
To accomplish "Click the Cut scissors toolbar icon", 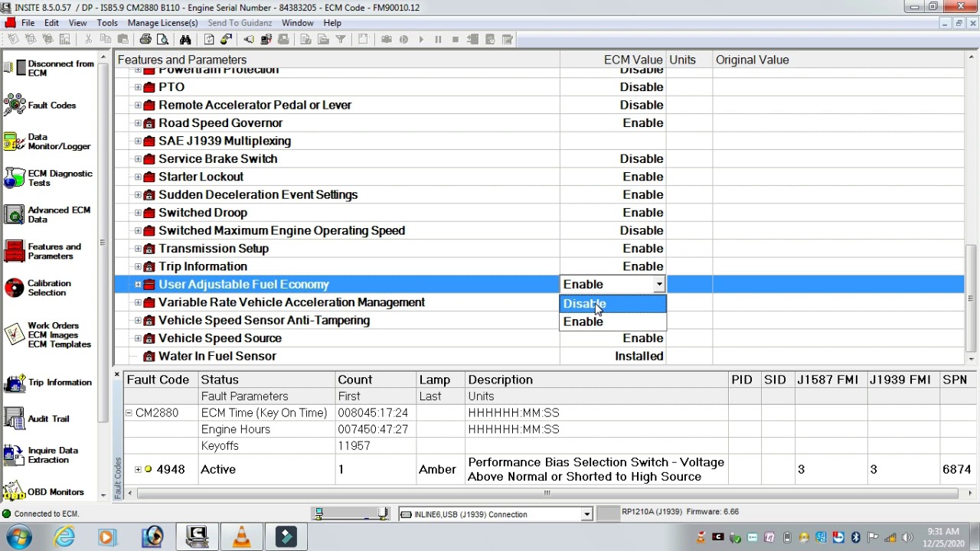I will coord(89,39).
